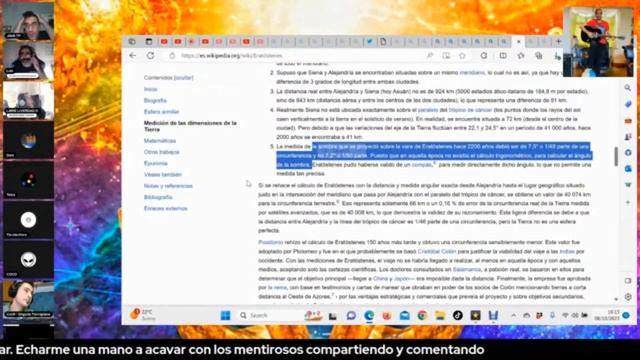Jump to Matemáticas section
Screen dimensions: 640x360
click(x=160, y=141)
